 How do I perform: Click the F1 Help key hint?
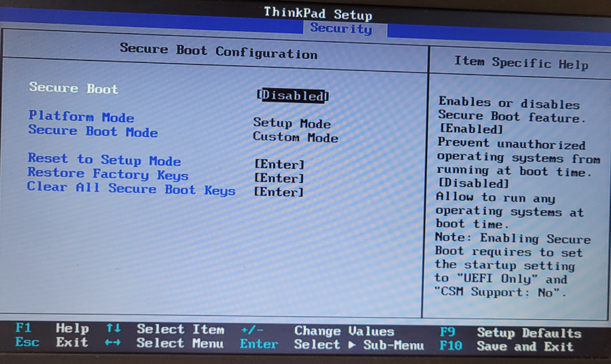52,328
